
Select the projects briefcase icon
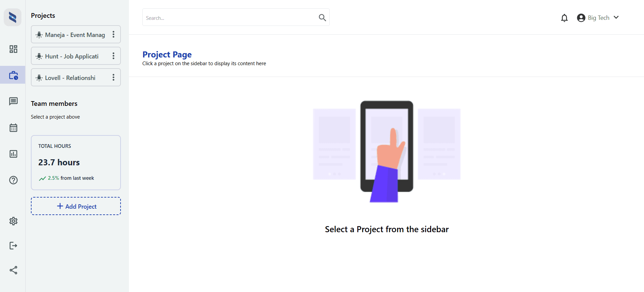pos(13,75)
